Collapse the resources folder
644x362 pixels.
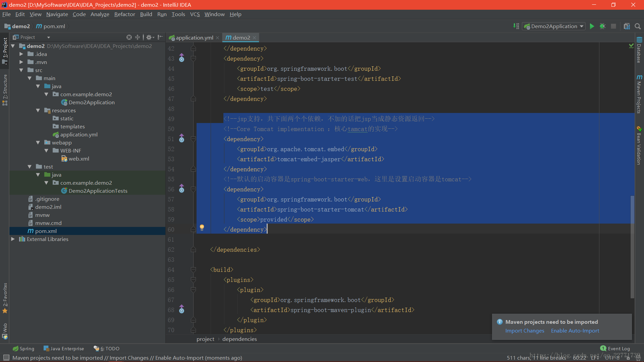tap(38, 110)
